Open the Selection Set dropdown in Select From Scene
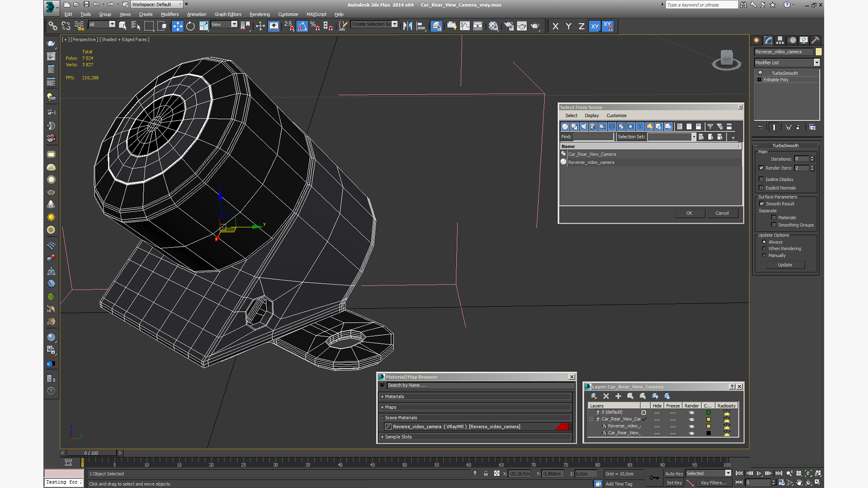This screenshot has height=488, width=868. click(x=693, y=137)
